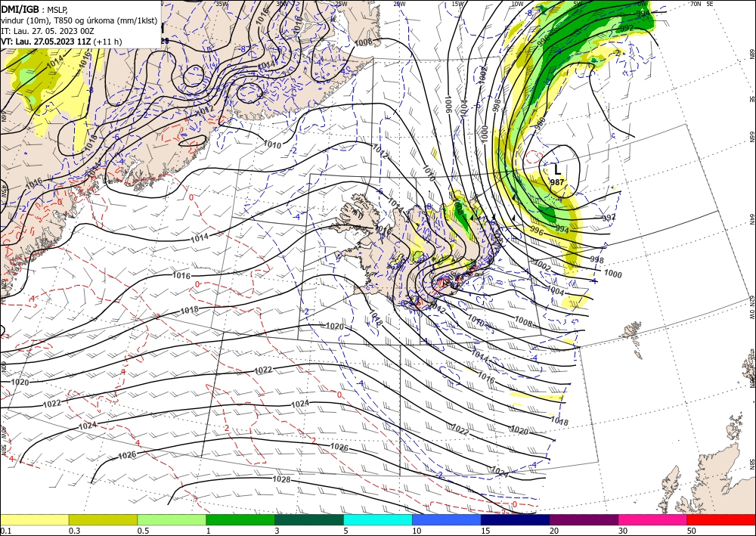Click legend tick label 0.1
This screenshot has height=536, width=756.
[5, 531]
